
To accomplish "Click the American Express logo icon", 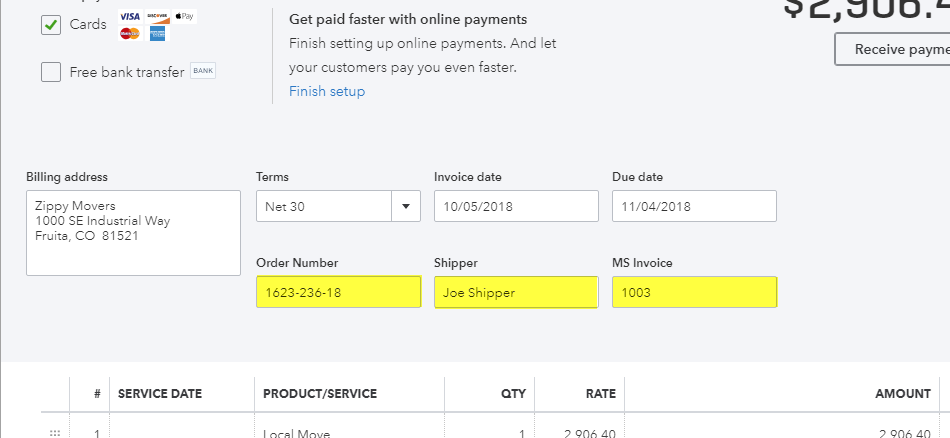I will click(x=157, y=34).
